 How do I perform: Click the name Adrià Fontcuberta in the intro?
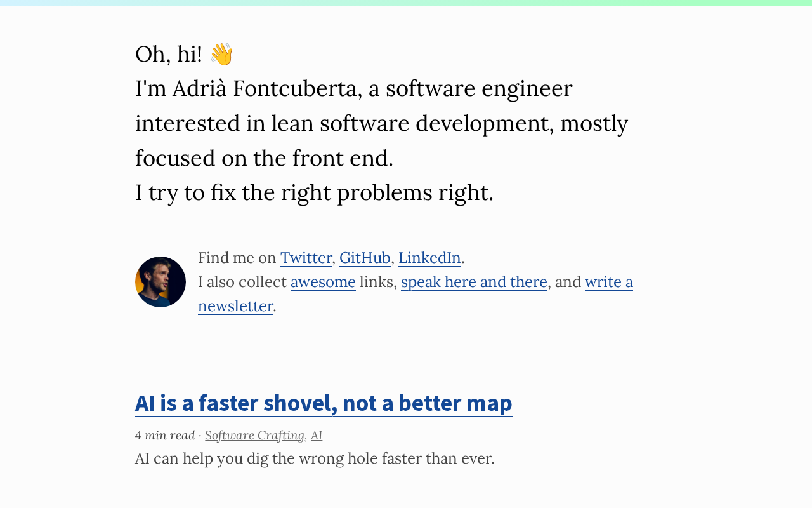tap(266, 89)
